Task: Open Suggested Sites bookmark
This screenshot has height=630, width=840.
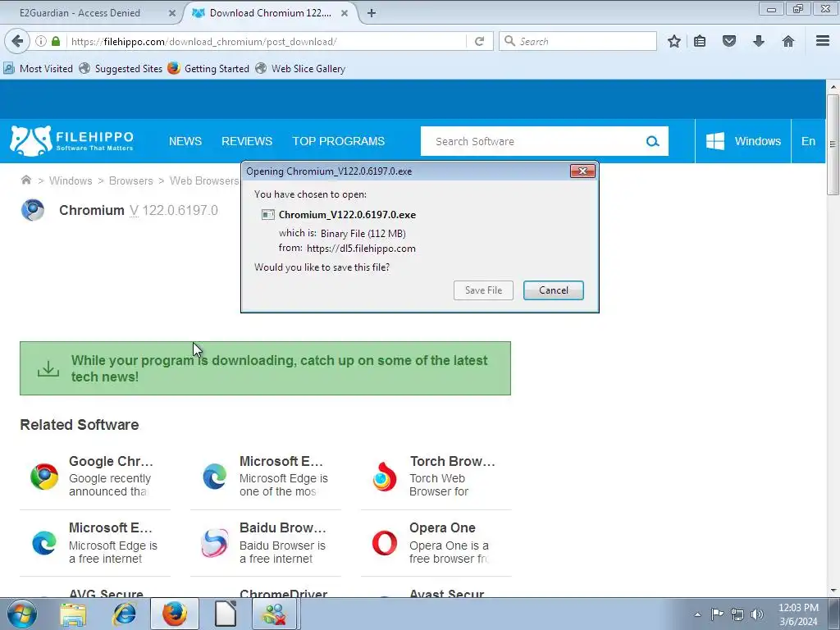Action: 121,69
